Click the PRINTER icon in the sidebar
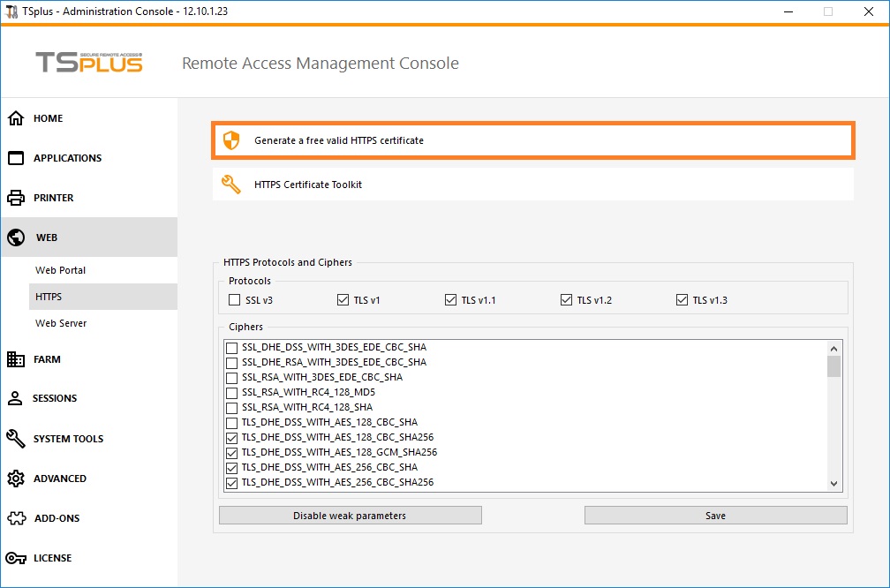 pyautogui.click(x=14, y=197)
